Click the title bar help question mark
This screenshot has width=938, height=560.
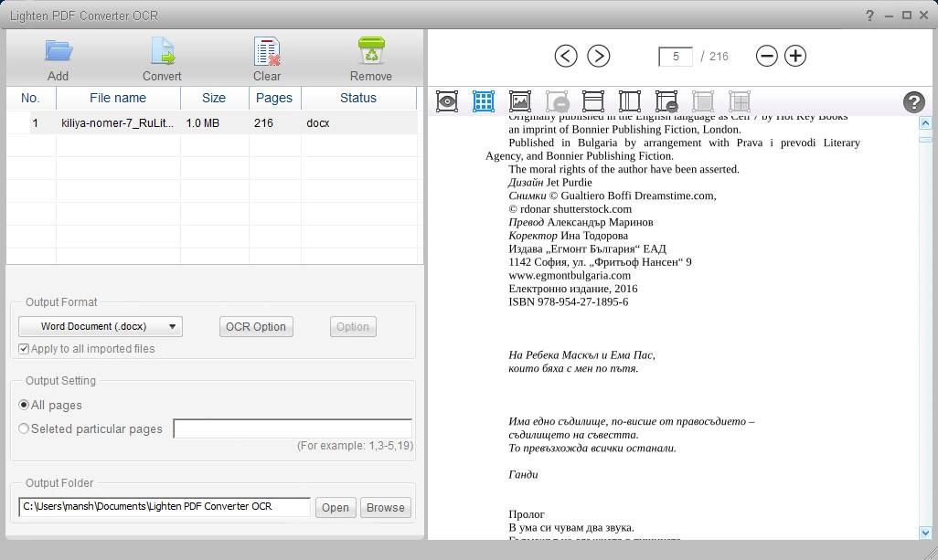pos(869,16)
